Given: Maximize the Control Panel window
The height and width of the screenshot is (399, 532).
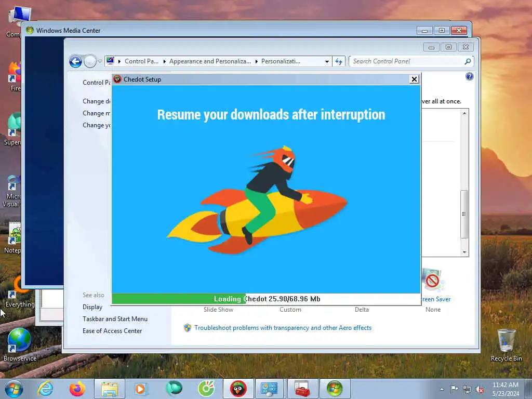Looking at the screenshot, I should tap(448, 47).
